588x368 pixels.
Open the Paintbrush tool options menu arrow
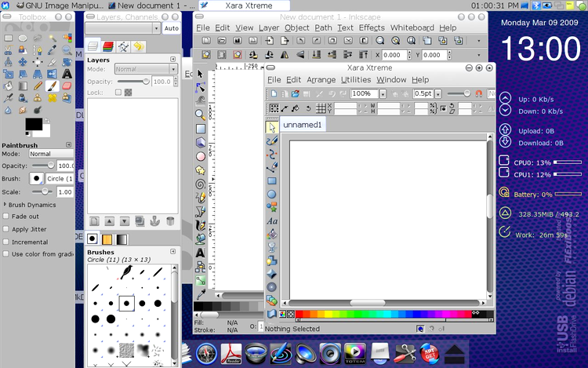point(69,145)
